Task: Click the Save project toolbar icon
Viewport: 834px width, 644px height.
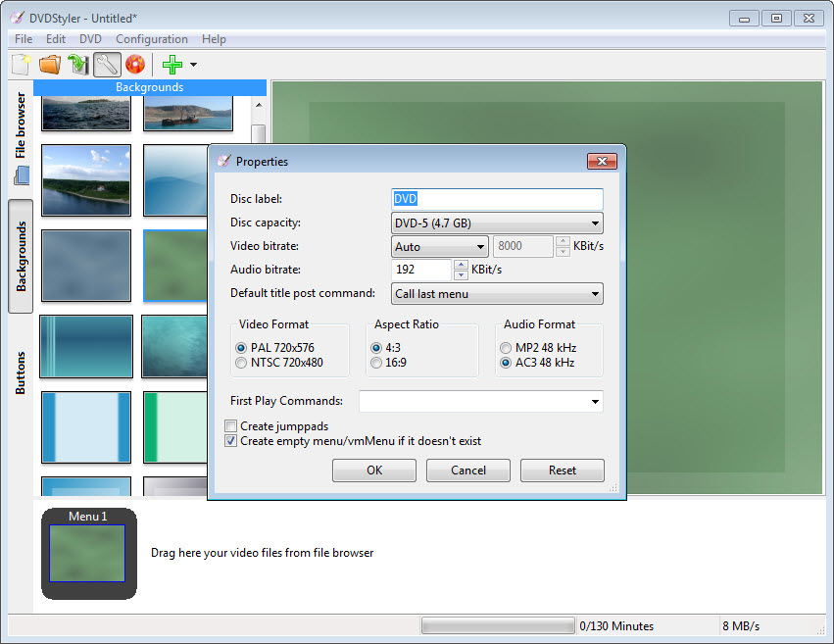Action: coord(78,65)
